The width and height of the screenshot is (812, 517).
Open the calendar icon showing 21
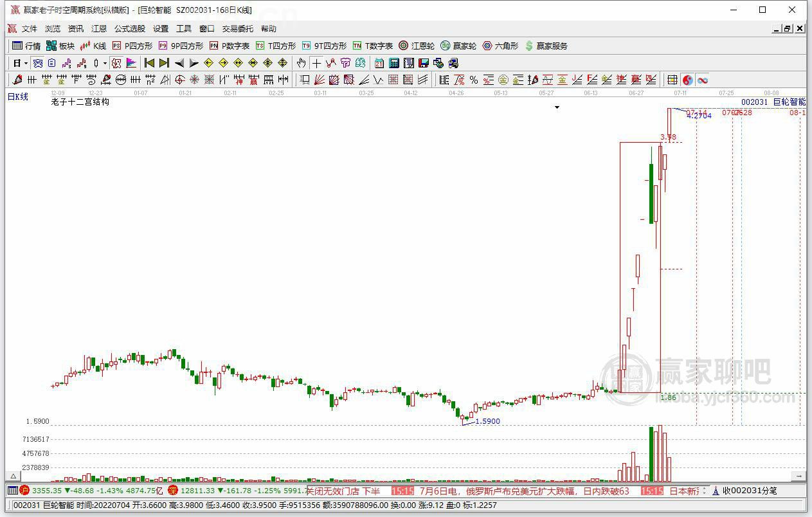[x=379, y=63]
